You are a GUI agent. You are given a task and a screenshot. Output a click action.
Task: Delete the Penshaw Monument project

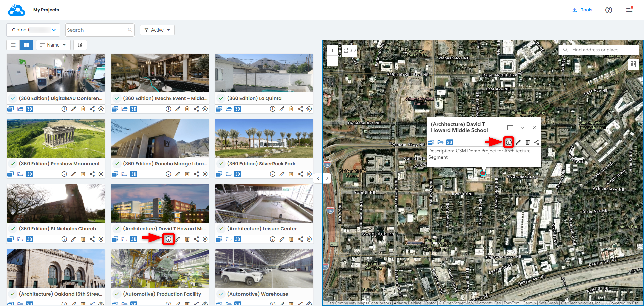(x=83, y=174)
